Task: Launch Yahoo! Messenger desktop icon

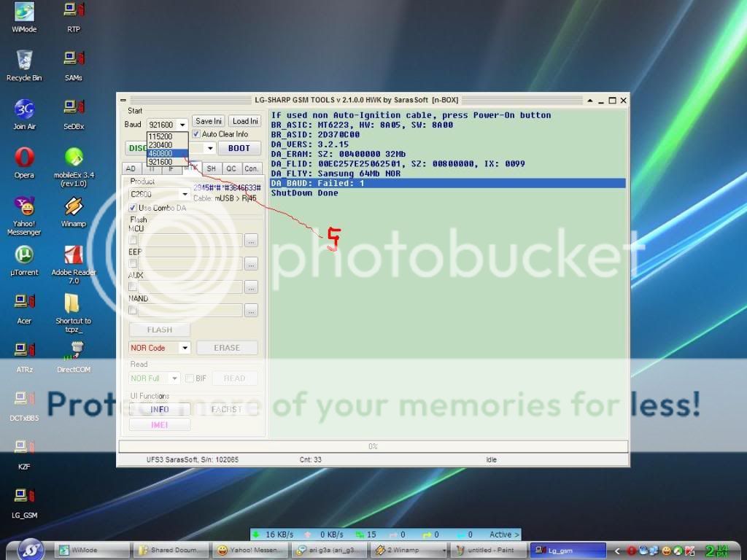Action: (x=24, y=215)
